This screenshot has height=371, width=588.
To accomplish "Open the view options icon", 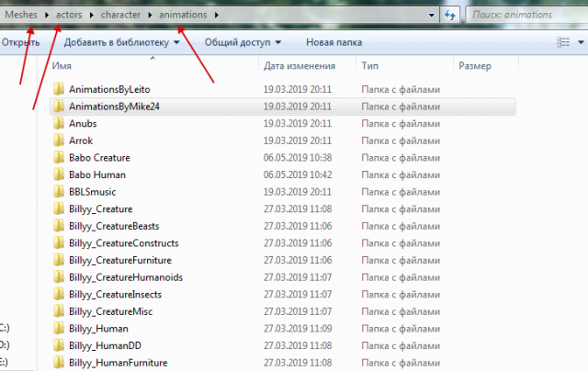I will coord(563,43).
